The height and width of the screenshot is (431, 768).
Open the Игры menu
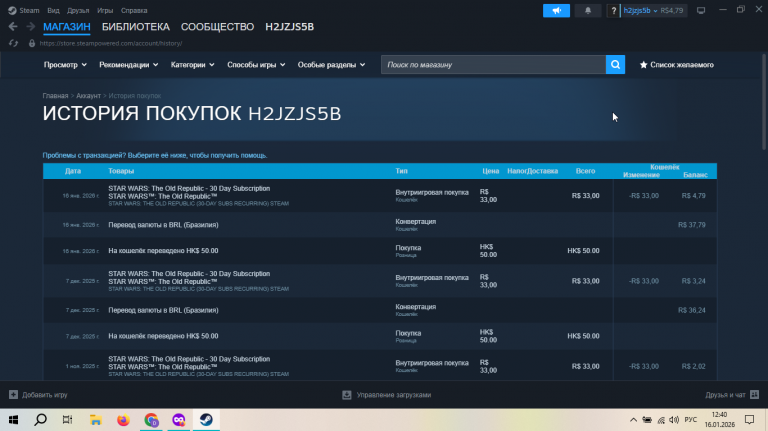click(105, 10)
